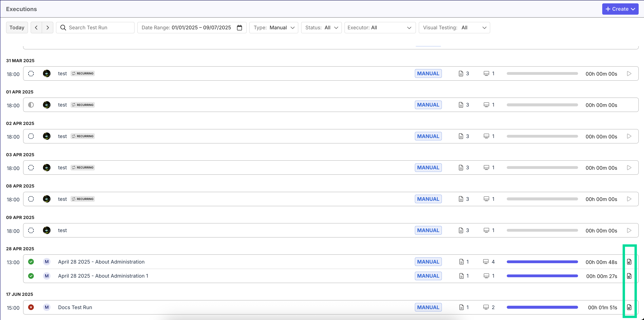
Task: Click the Create button
Action: tap(620, 9)
